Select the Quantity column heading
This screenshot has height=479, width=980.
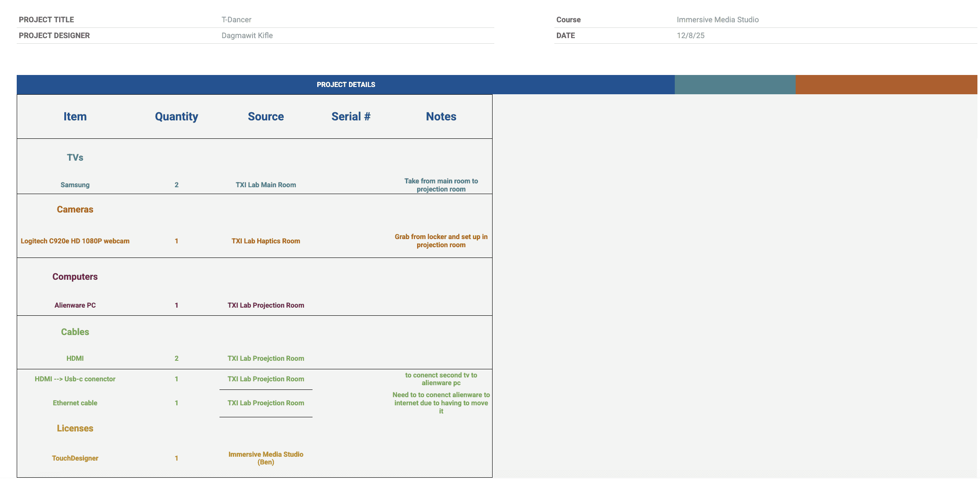176,117
